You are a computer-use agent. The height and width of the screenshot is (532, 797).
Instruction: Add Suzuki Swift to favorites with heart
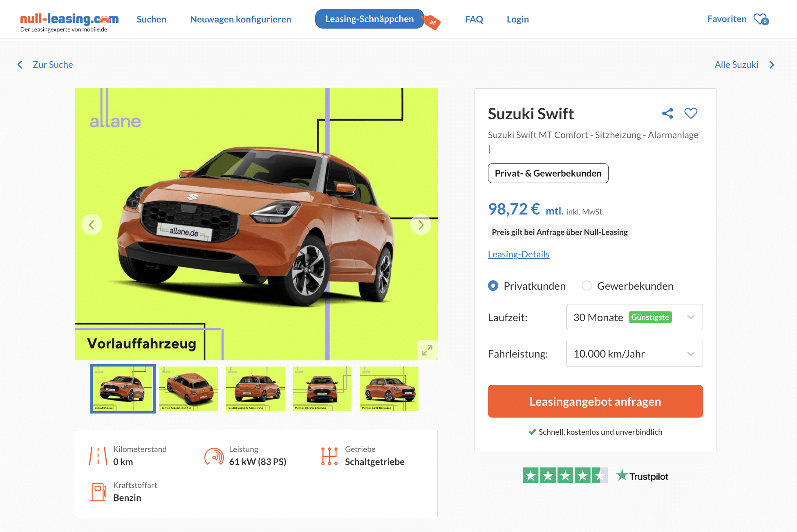point(691,113)
